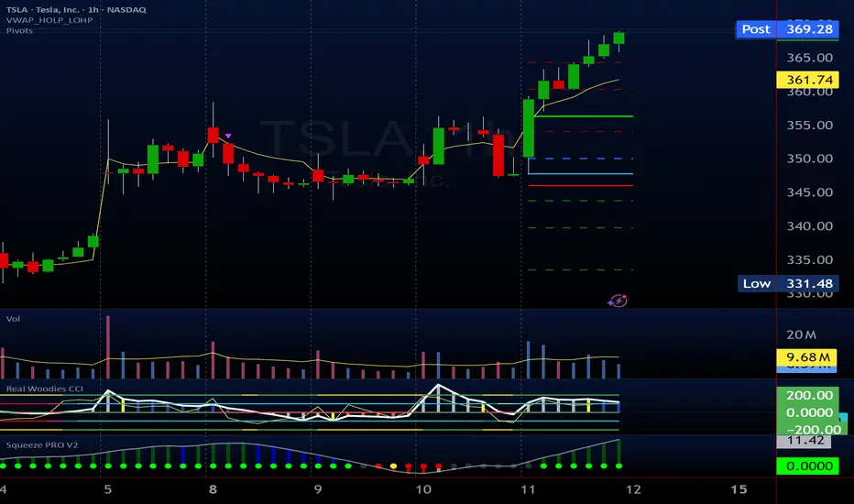
Task: Click the Vol indicator label
Action: 13,319
